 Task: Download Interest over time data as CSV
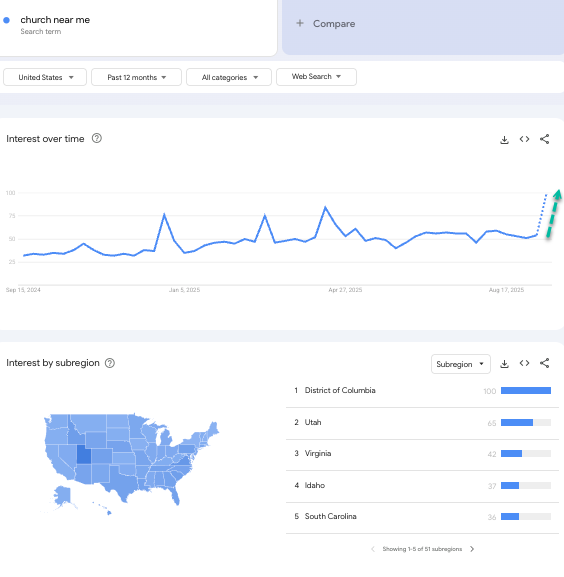(504, 139)
